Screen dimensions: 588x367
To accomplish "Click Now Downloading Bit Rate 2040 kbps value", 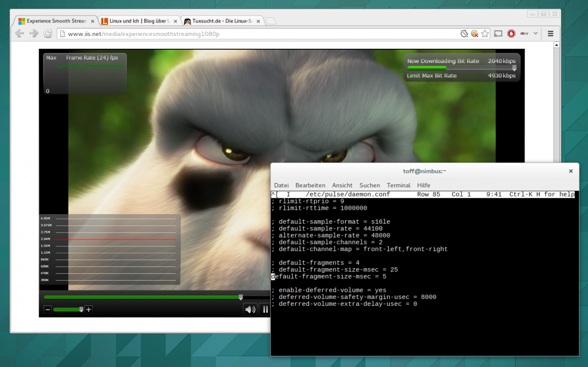I will 502,61.
